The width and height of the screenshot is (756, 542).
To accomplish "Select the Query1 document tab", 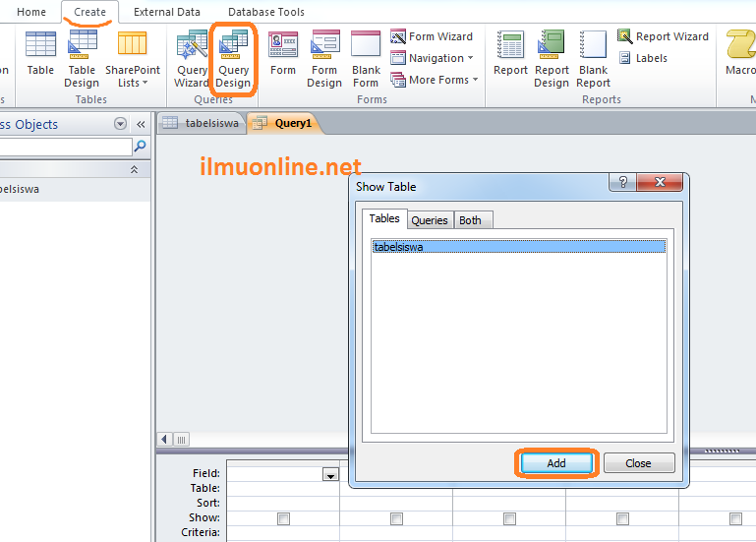I will pos(284,123).
